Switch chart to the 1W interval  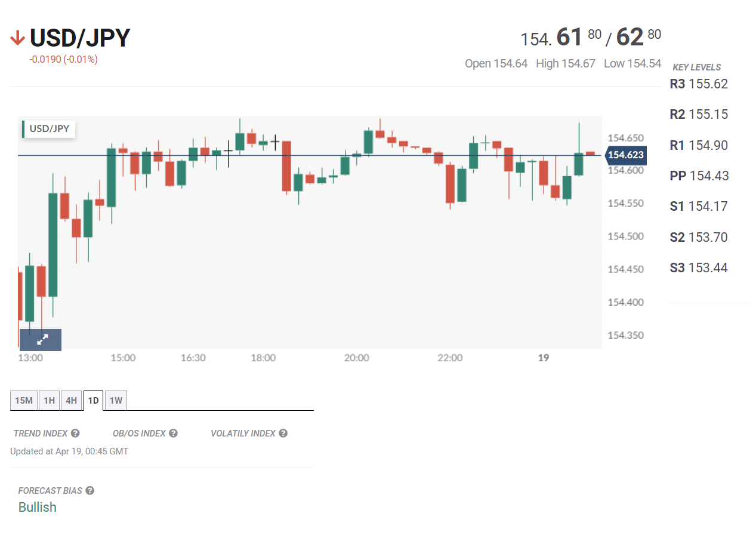coord(116,400)
